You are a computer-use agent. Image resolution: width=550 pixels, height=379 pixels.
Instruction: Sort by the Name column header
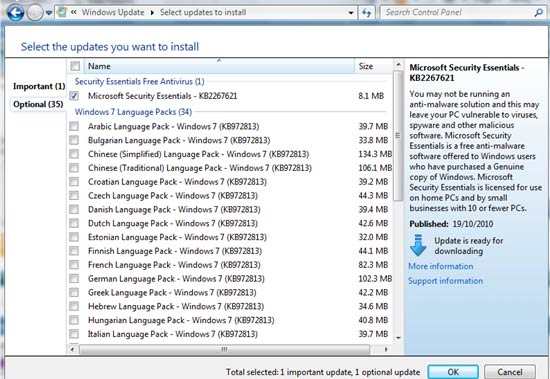click(218, 66)
